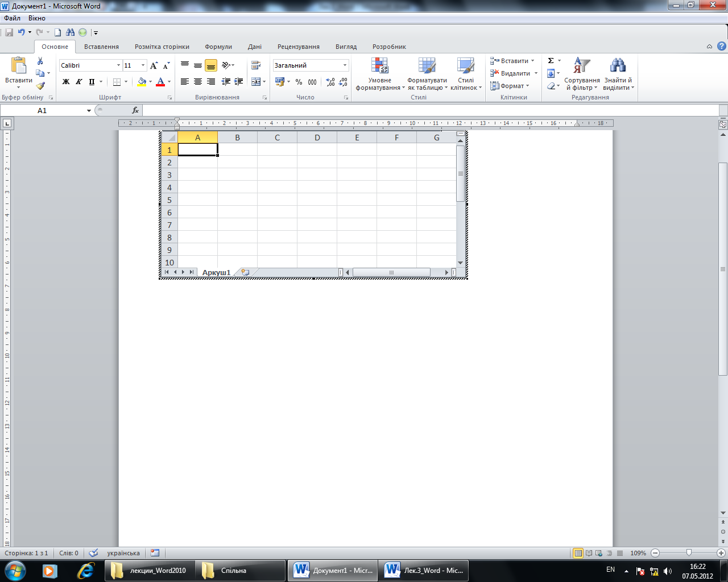Decrease font size with the small A icon
The width and height of the screenshot is (728, 582).
point(166,65)
